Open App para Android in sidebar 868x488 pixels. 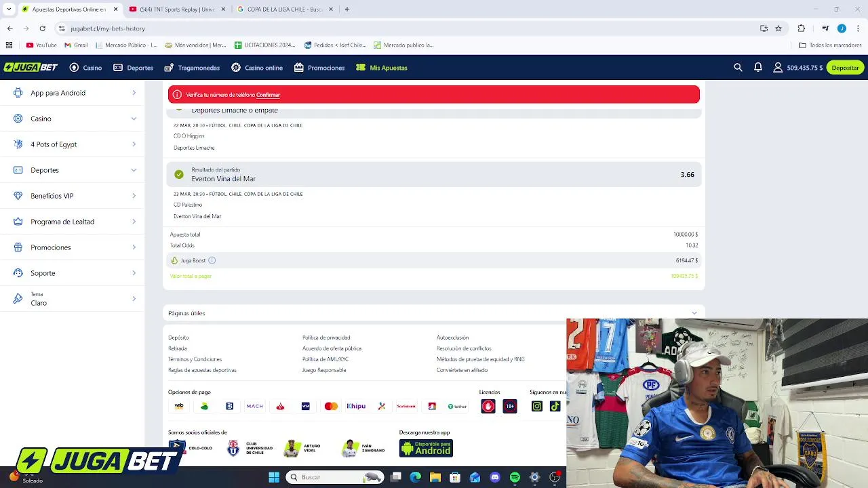(73, 93)
